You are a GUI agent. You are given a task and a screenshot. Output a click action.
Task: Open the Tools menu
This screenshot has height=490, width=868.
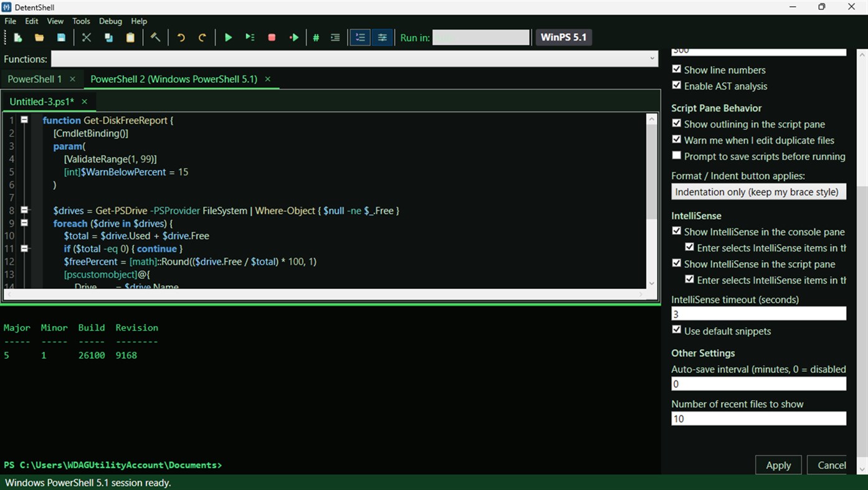(x=81, y=21)
